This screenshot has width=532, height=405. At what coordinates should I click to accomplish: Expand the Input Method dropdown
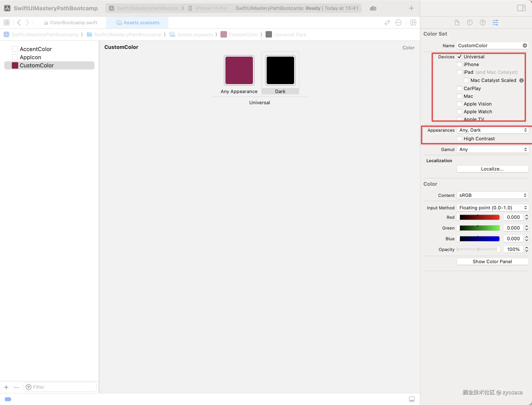[492, 208]
